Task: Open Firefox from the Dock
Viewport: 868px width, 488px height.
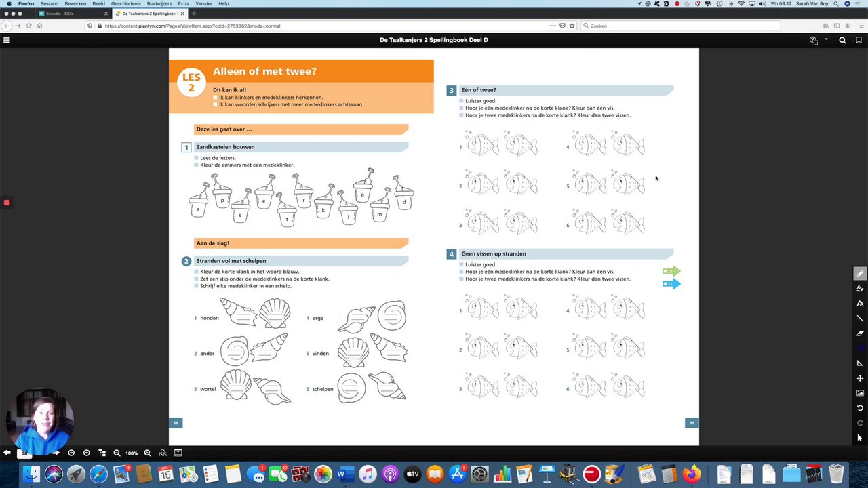Action: (x=691, y=474)
